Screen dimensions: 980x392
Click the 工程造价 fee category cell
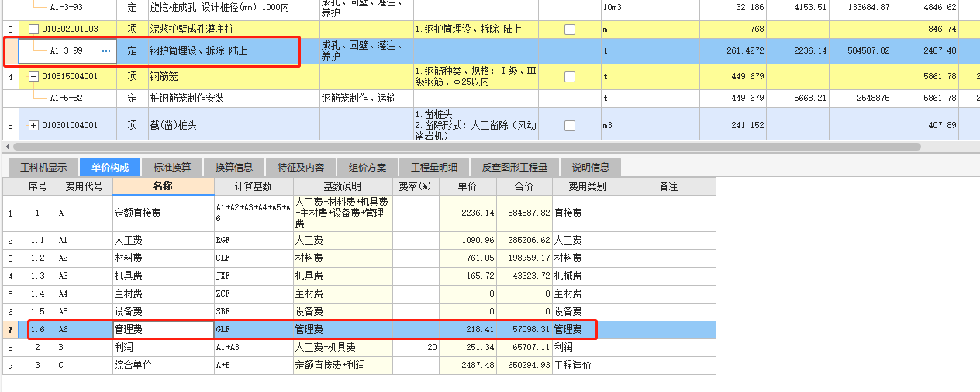point(587,366)
